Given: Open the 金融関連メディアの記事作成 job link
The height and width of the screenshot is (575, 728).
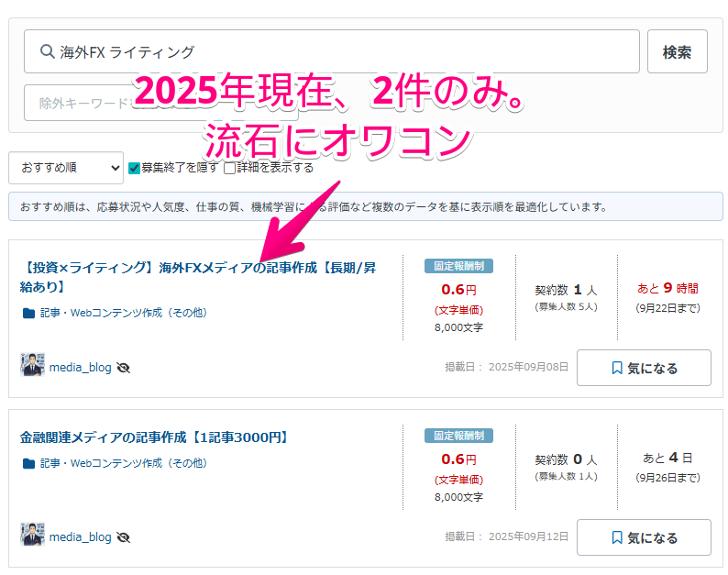Looking at the screenshot, I should (154, 437).
